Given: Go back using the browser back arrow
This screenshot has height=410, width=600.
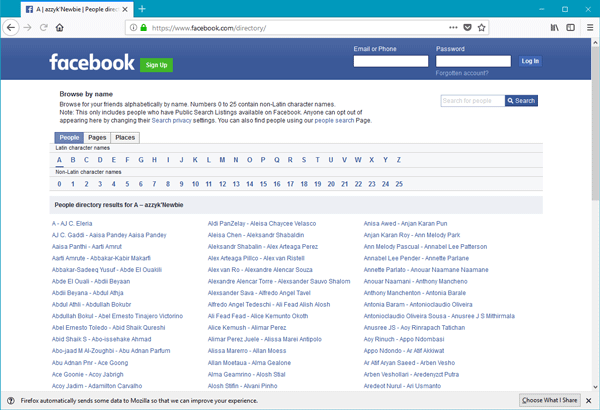Looking at the screenshot, I should click(11, 28).
